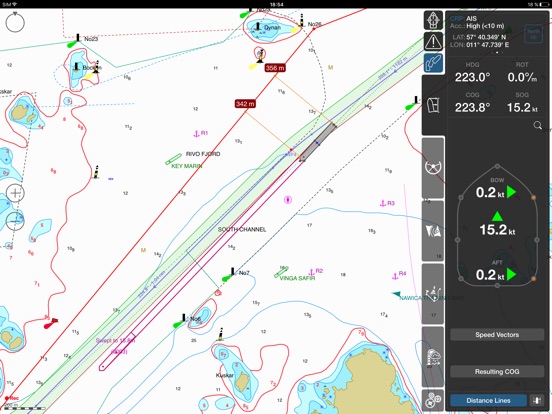Tap the own-ship centering icon
The height and width of the screenshot is (414, 552).
[433, 20]
